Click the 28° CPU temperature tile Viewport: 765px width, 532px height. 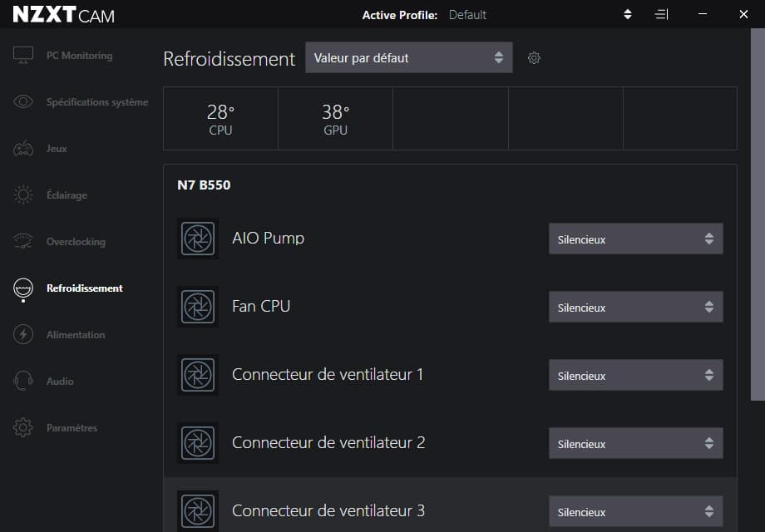pos(220,119)
